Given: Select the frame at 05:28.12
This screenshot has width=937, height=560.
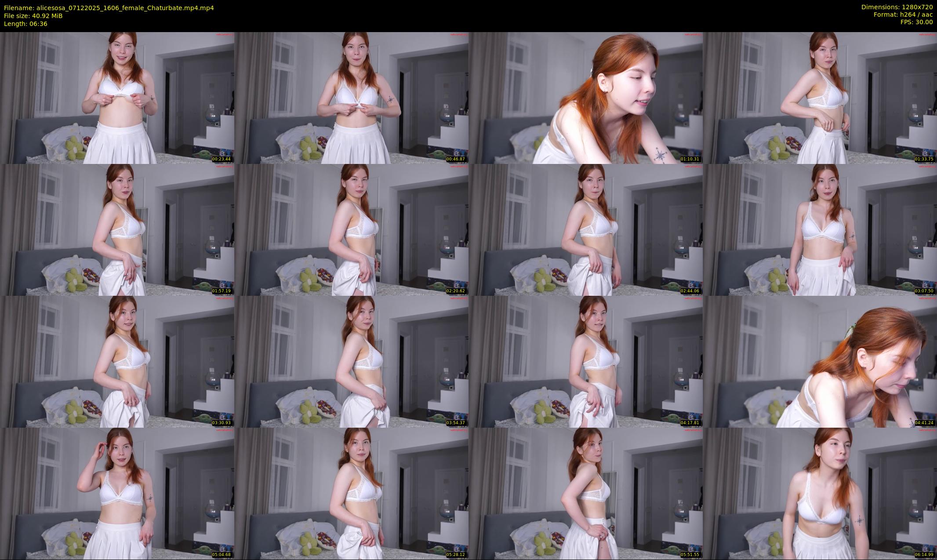Looking at the screenshot, I should [x=351, y=493].
